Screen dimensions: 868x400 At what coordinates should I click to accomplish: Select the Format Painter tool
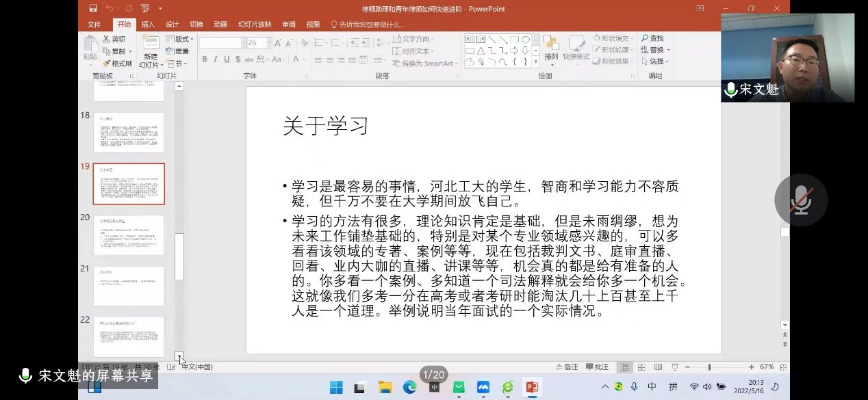112,62
